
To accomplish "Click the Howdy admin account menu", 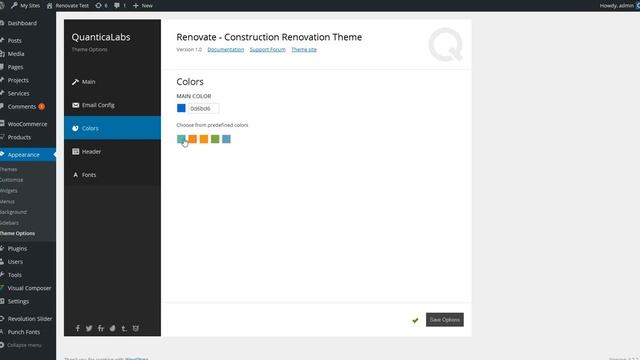I will 618,6.
